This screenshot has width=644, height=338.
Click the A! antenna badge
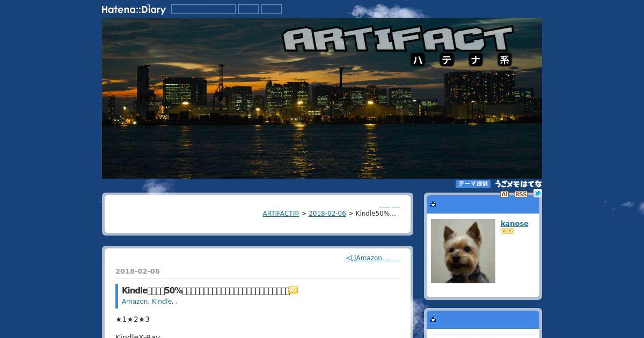click(504, 194)
